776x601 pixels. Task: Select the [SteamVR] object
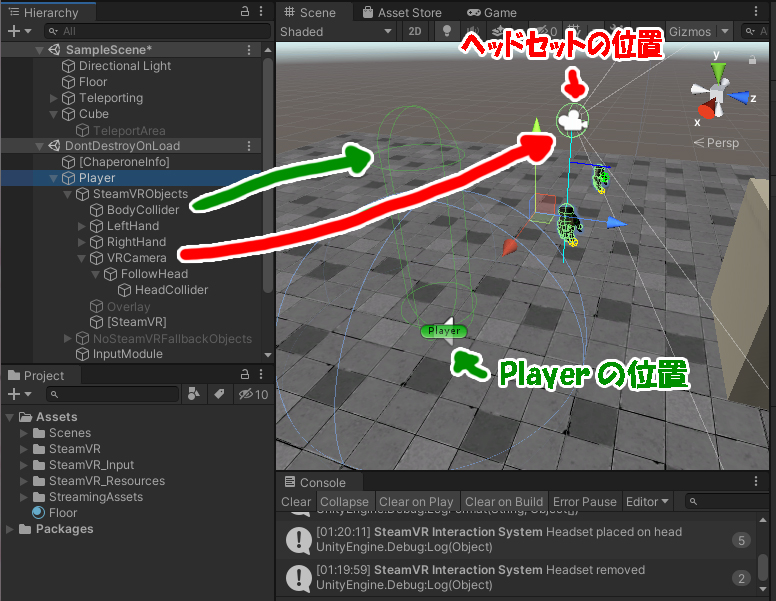pos(137,322)
